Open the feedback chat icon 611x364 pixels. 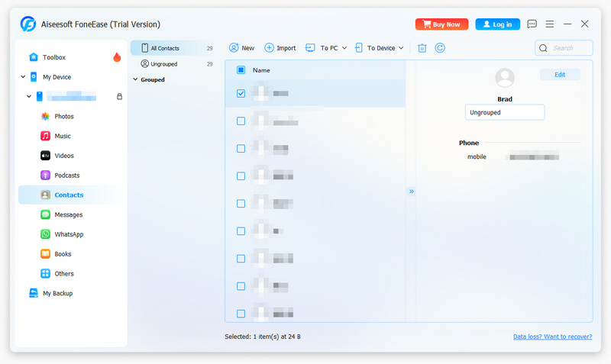coord(532,24)
